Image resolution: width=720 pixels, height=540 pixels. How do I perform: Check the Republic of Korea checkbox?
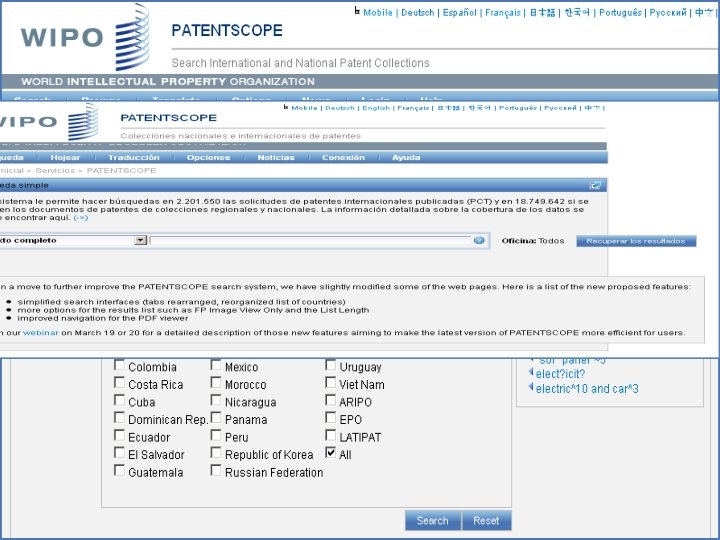tap(216, 453)
